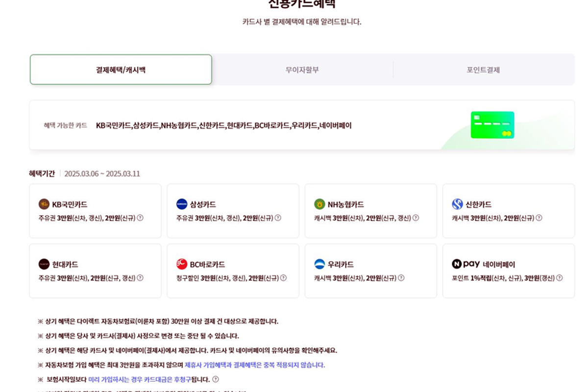Select the 네이버페이 card name
This screenshot has width=588, height=392.
499,264
